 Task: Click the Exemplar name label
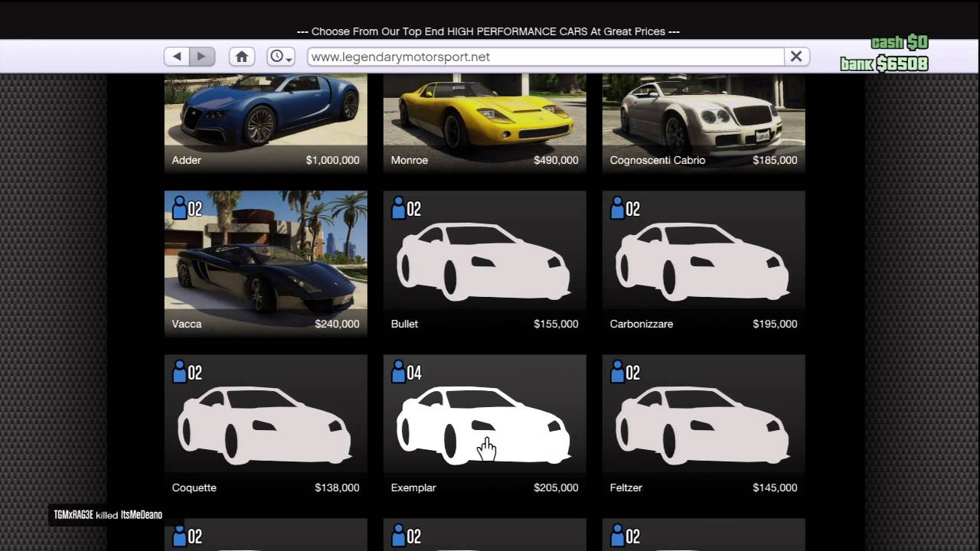pyautogui.click(x=413, y=487)
